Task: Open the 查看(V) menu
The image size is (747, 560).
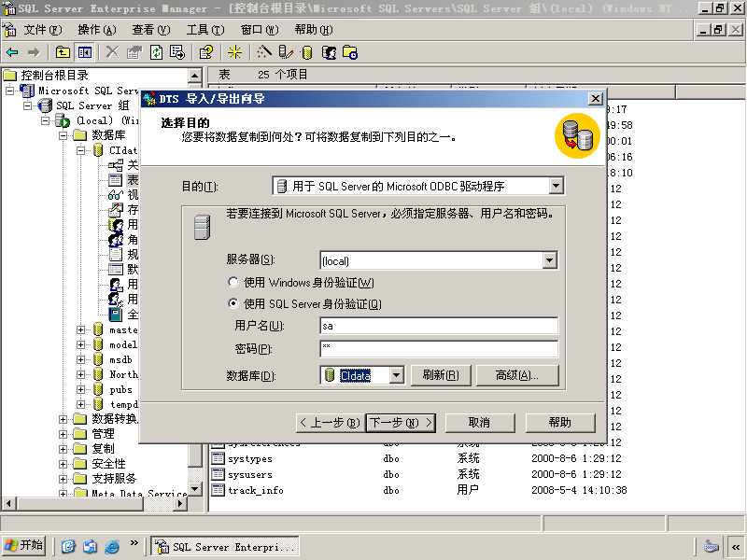Action: pyautogui.click(x=151, y=30)
